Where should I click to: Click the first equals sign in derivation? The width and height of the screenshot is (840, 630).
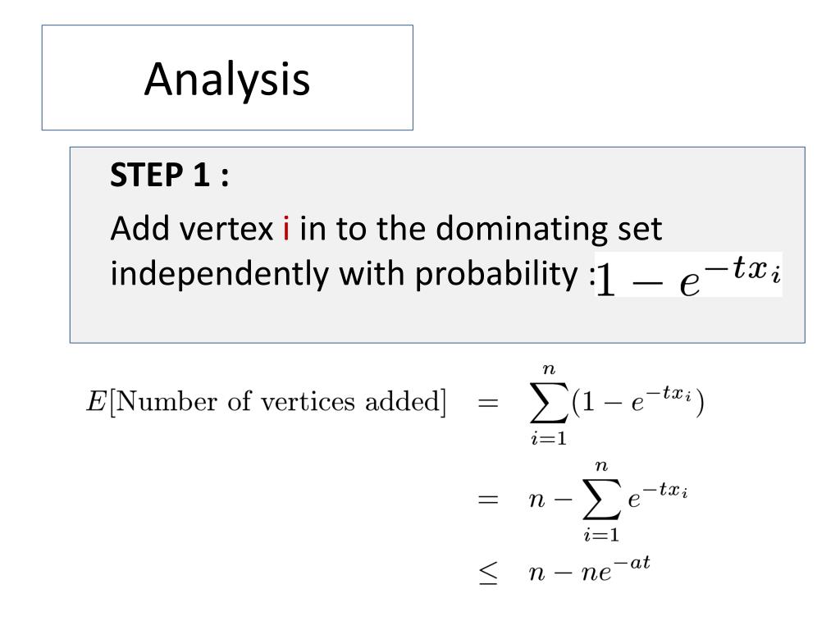pos(488,402)
